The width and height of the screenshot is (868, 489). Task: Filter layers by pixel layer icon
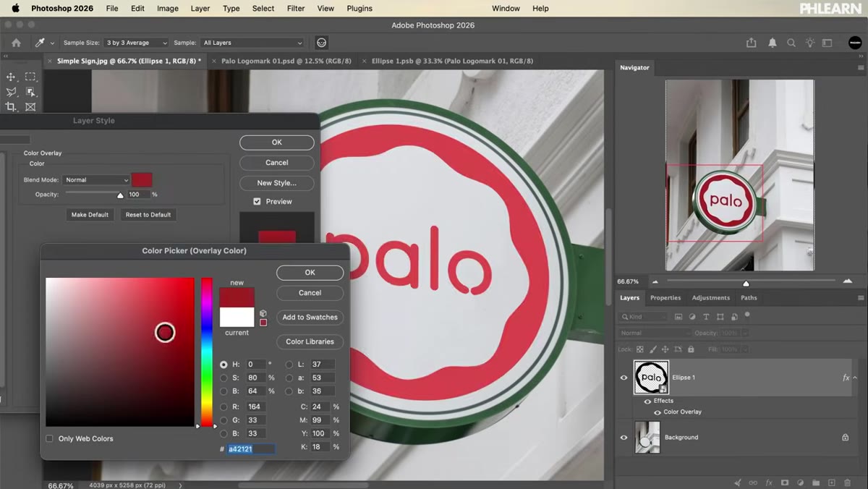pyautogui.click(x=678, y=317)
